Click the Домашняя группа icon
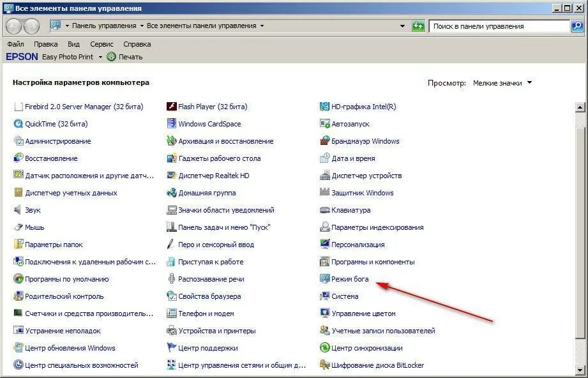Image resolution: width=588 pixels, height=378 pixels. [x=171, y=193]
